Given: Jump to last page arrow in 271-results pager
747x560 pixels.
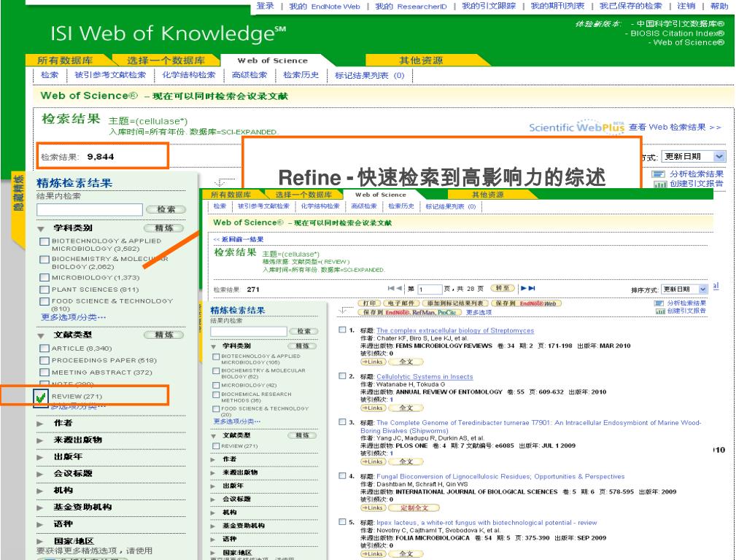Looking at the screenshot, I should 532,288.
